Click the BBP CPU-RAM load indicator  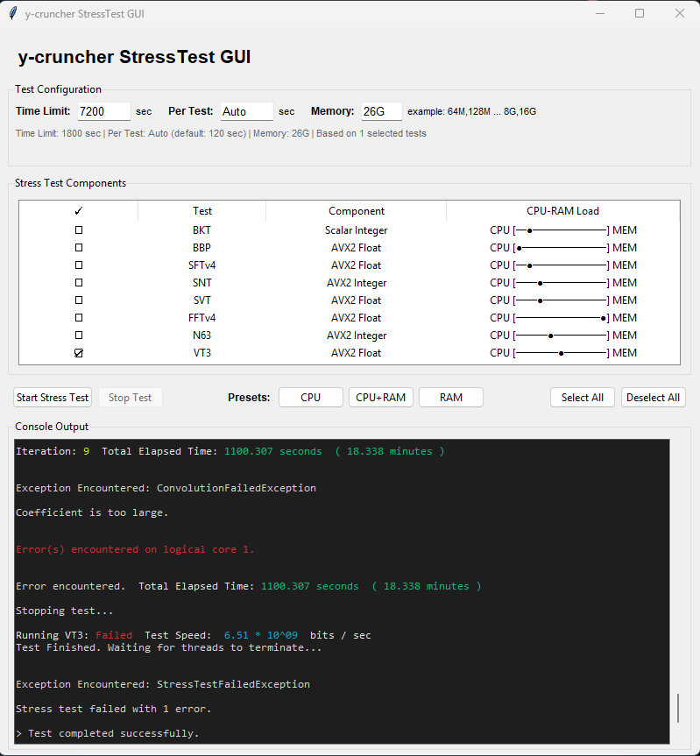(x=563, y=248)
